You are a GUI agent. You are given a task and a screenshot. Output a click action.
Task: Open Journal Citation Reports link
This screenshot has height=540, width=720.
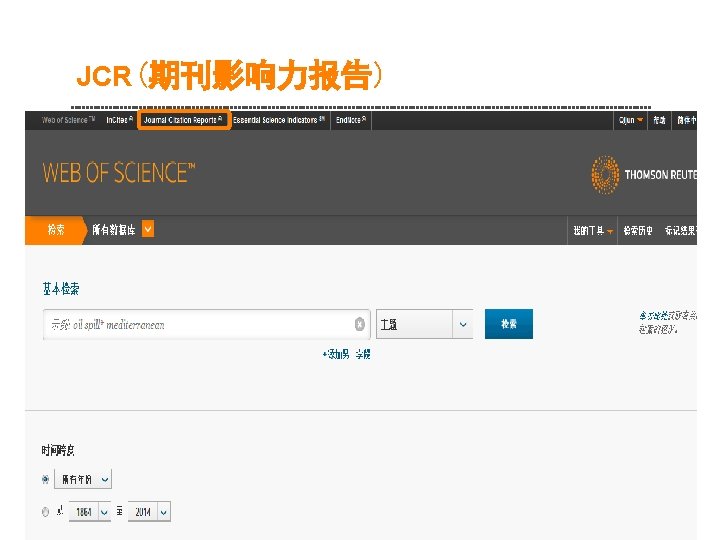pos(183,120)
